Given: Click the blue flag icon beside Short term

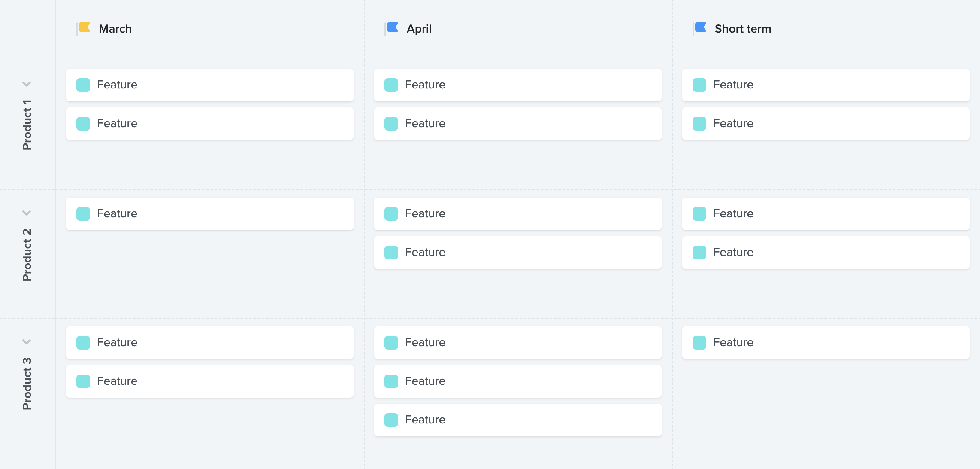Looking at the screenshot, I should point(700,28).
